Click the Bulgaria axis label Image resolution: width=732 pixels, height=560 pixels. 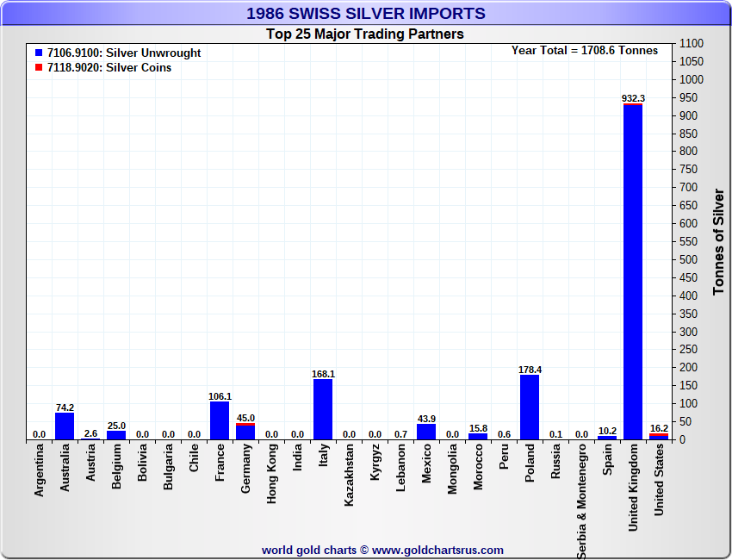[168, 467]
